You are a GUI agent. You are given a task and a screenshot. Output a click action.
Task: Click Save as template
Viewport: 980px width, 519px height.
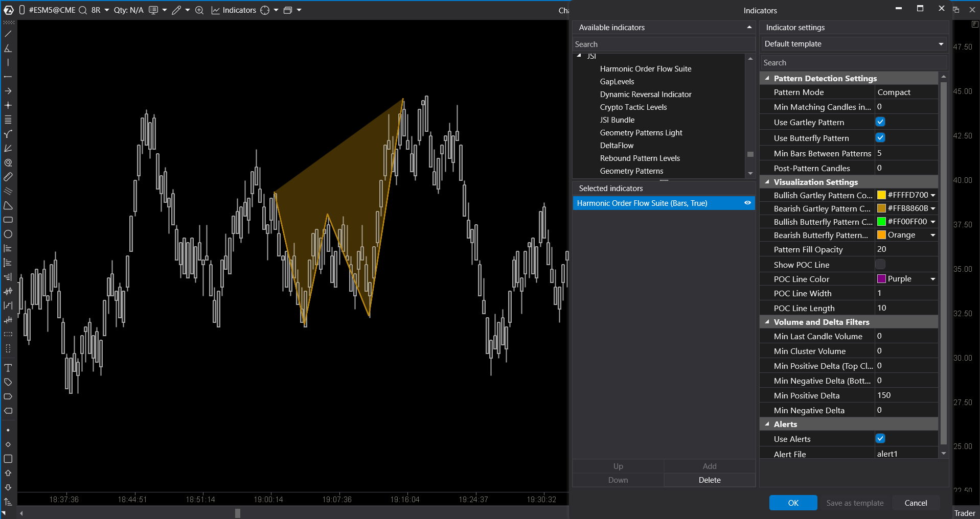[x=855, y=503]
